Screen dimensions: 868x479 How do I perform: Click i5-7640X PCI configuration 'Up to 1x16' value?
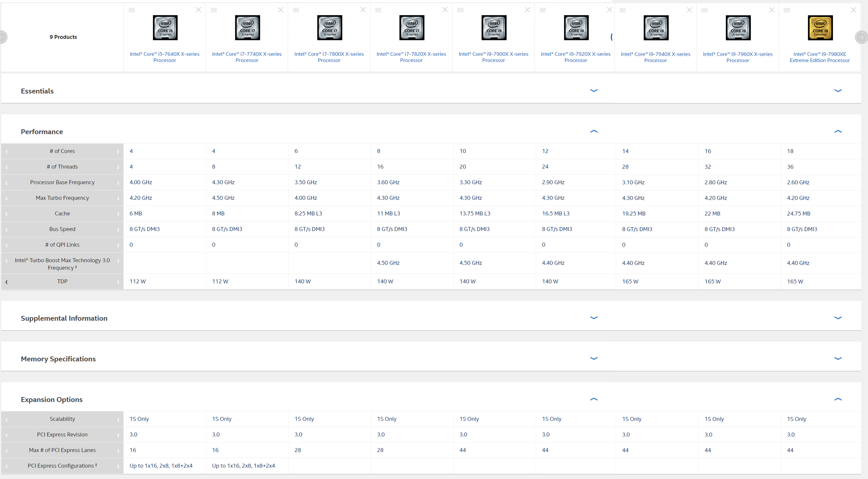pos(161,466)
